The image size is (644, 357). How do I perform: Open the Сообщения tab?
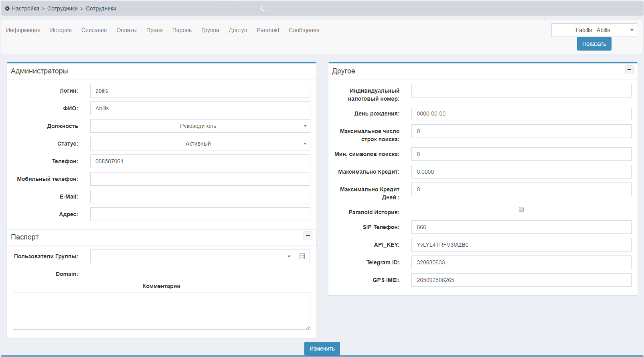point(304,30)
